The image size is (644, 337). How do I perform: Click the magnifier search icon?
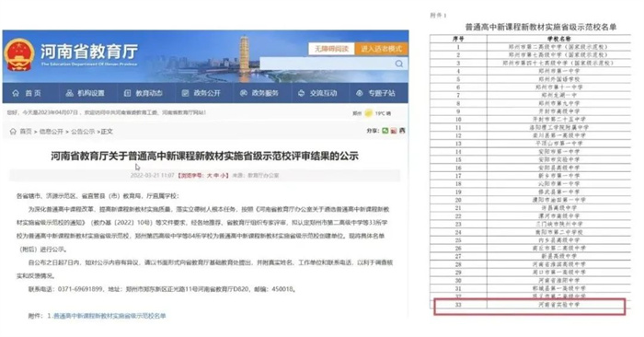tap(399, 64)
